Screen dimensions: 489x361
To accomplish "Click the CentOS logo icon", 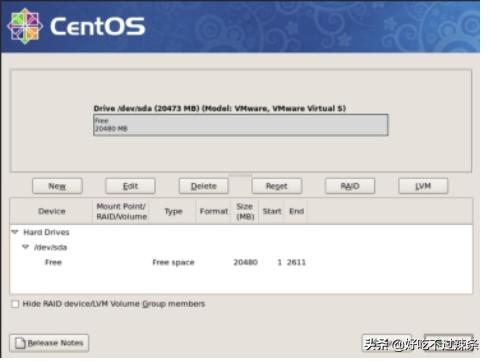I will point(25,26).
